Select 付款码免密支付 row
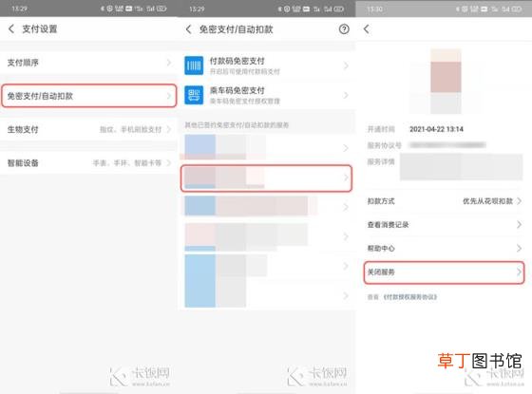Screen dimensions: 532x394 point(266,66)
